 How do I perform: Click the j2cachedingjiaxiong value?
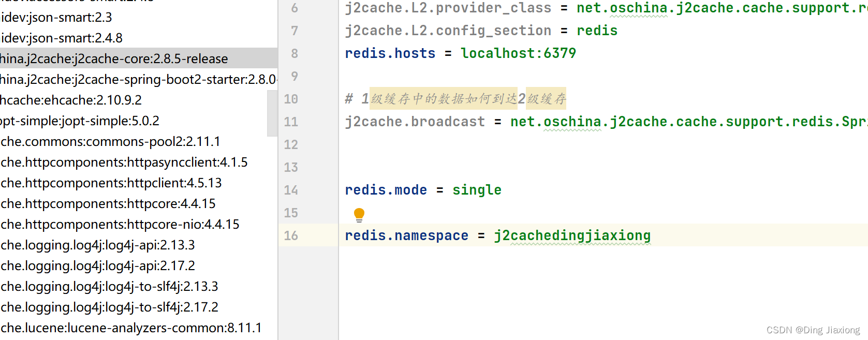click(572, 235)
